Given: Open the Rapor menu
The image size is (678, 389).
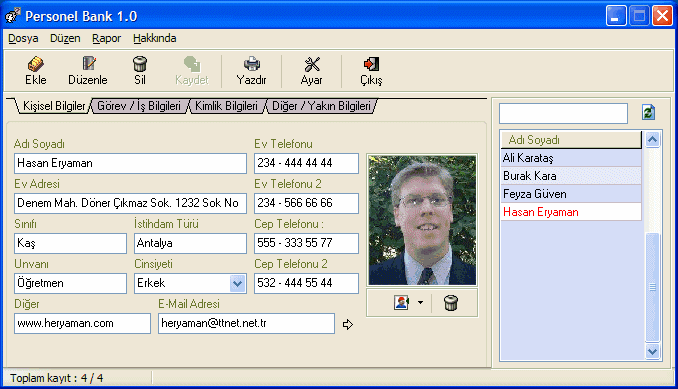Looking at the screenshot, I should [x=106, y=38].
